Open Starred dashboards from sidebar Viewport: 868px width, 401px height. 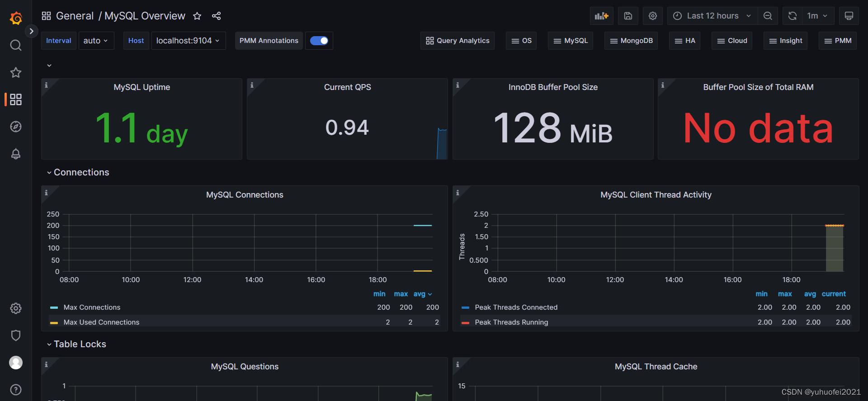tap(16, 72)
